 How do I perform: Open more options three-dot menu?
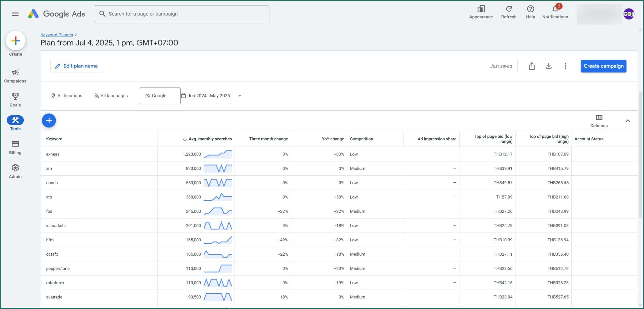565,66
